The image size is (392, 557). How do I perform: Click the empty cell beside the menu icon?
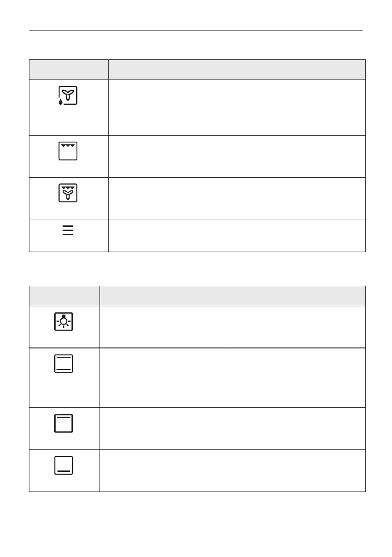coord(237,235)
